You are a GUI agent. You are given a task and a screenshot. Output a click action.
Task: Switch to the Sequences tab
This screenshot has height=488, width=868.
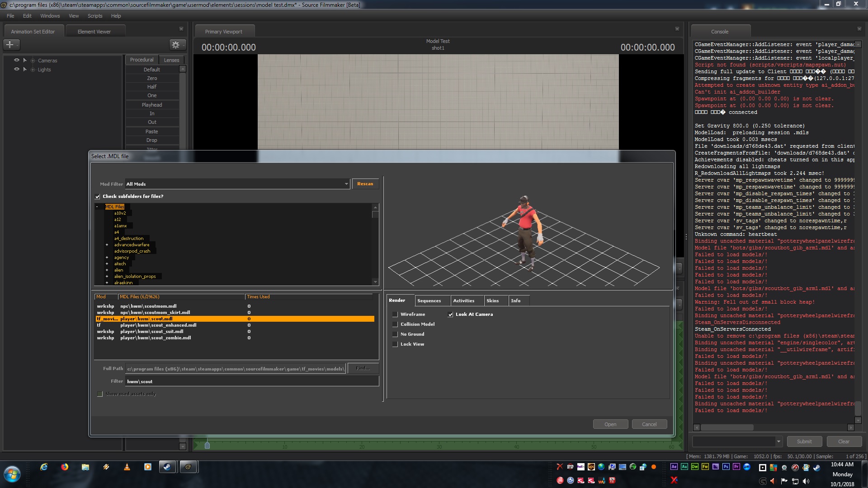pos(429,300)
